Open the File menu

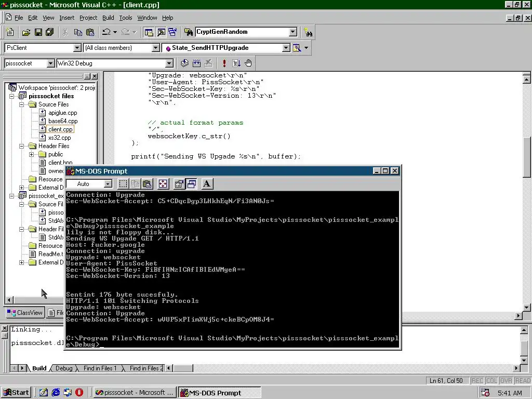pyautogui.click(x=19, y=18)
